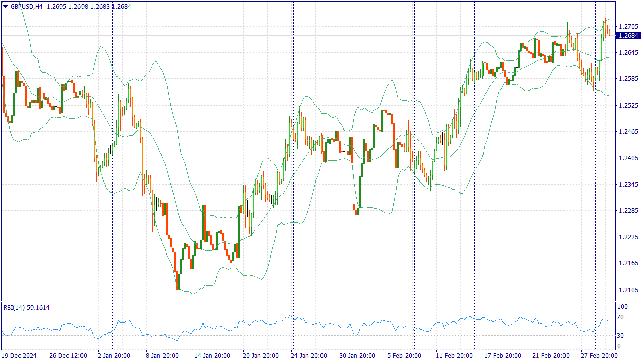Click price axis level 1.2585

tap(628, 79)
